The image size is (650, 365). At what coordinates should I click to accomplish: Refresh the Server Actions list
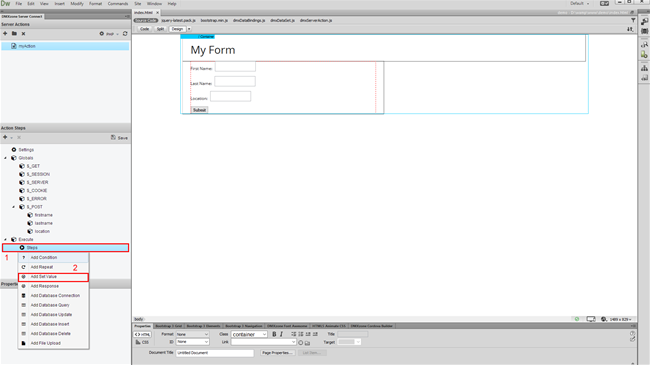[125, 34]
